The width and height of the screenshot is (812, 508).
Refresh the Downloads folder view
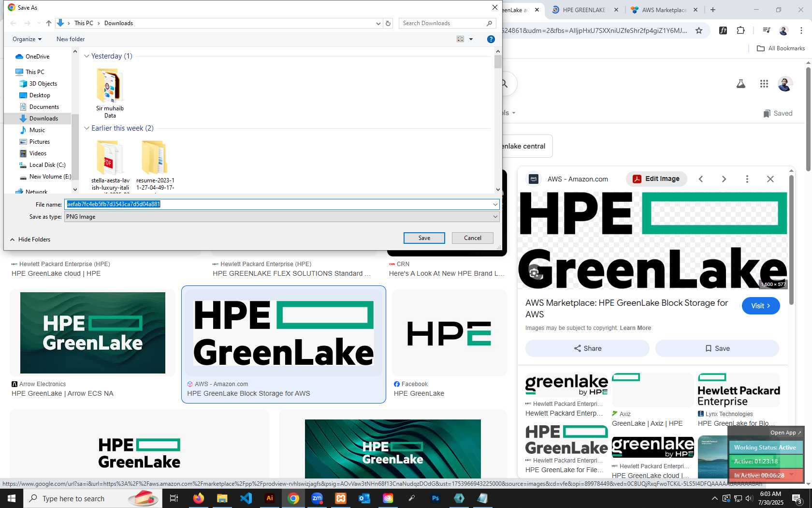pyautogui.click(x=388, y=23)
